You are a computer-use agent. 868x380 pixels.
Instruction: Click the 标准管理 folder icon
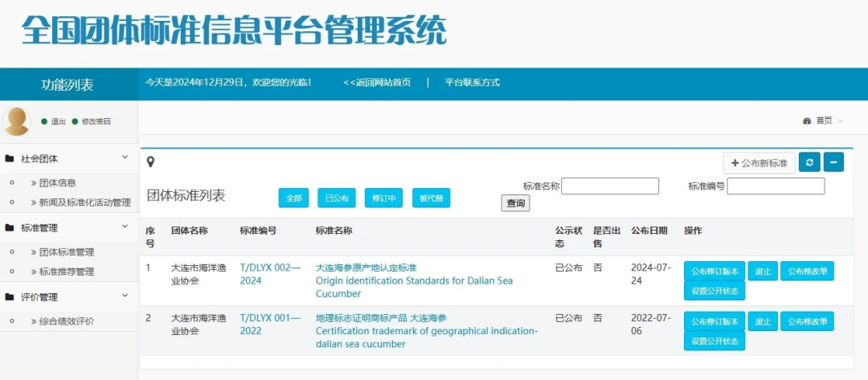(10, 227)
